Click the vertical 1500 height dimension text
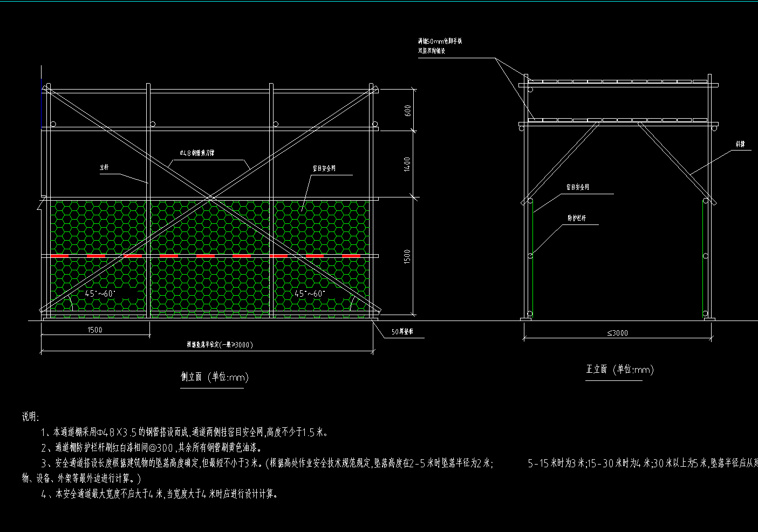Viewport: 758px width, 532px height. pos(408,256)
